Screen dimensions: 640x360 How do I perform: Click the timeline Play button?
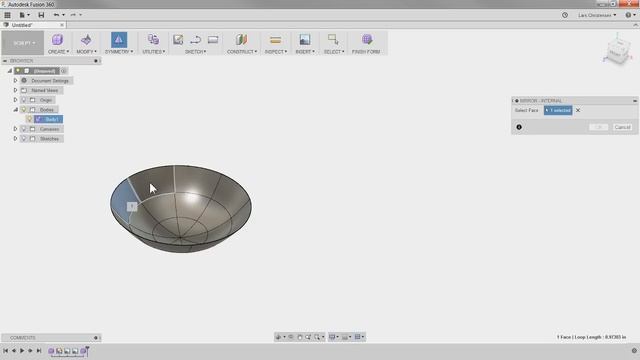22,351
